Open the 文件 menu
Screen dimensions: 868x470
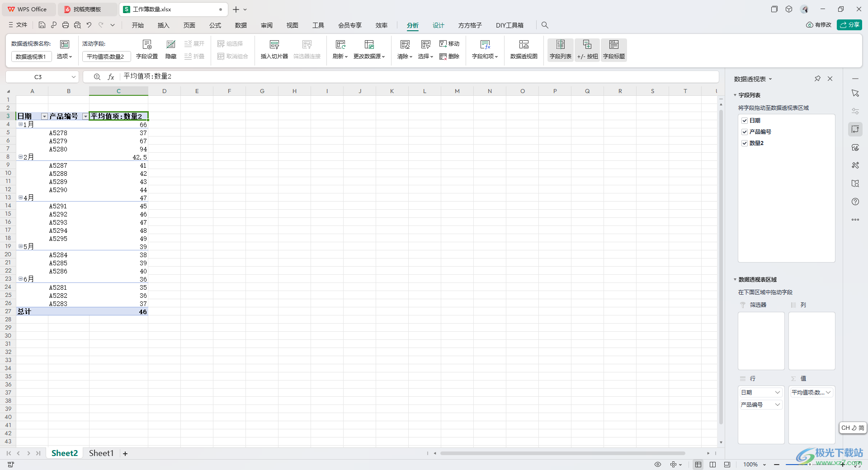18,25
